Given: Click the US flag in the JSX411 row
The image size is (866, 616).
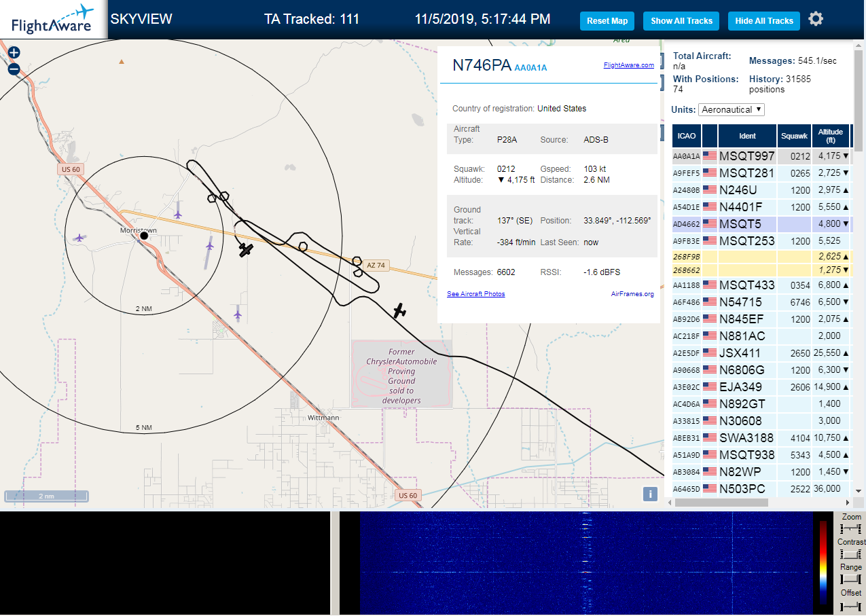Looking at the screenshot, I should (710, 353).
